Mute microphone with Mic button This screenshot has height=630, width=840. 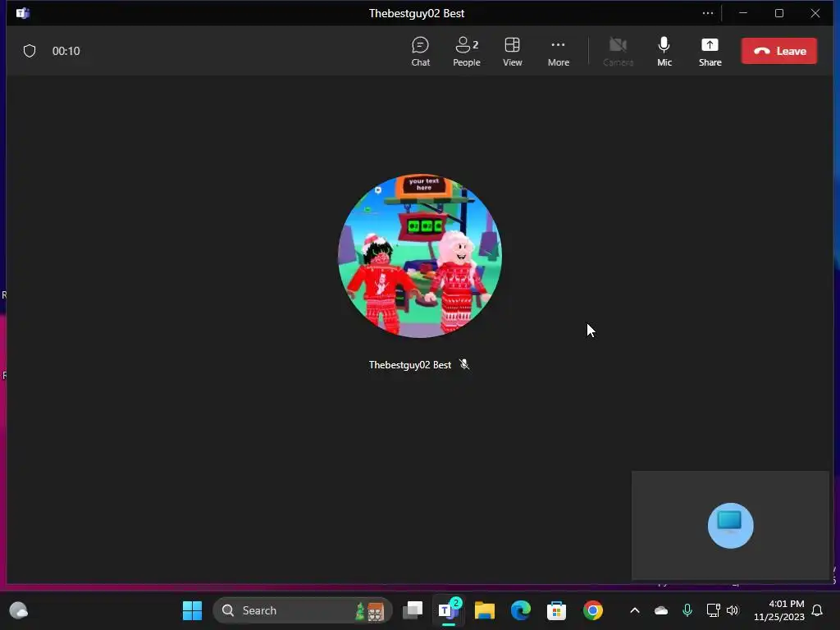click(664, 52)
